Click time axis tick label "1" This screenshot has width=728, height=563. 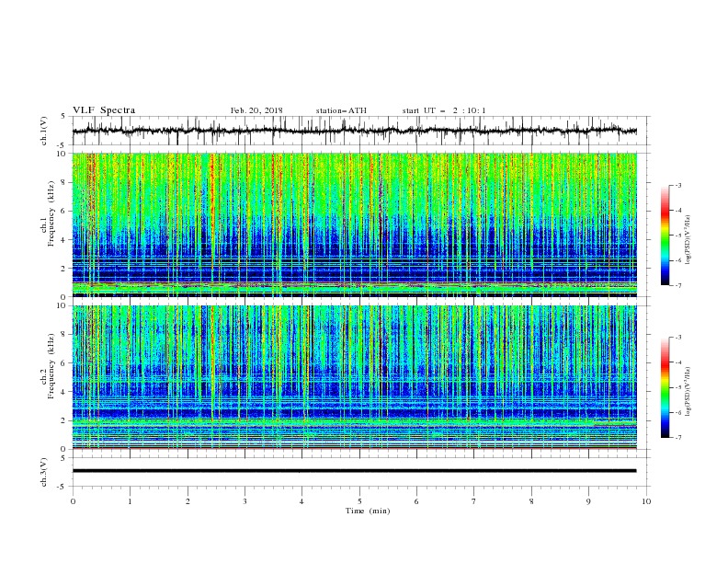(x=130, y=501)
